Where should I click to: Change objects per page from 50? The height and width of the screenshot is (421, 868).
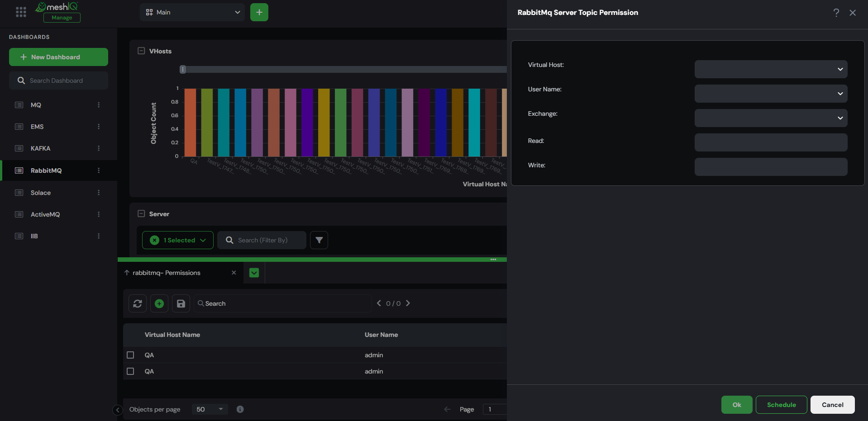tap(210, 409)
